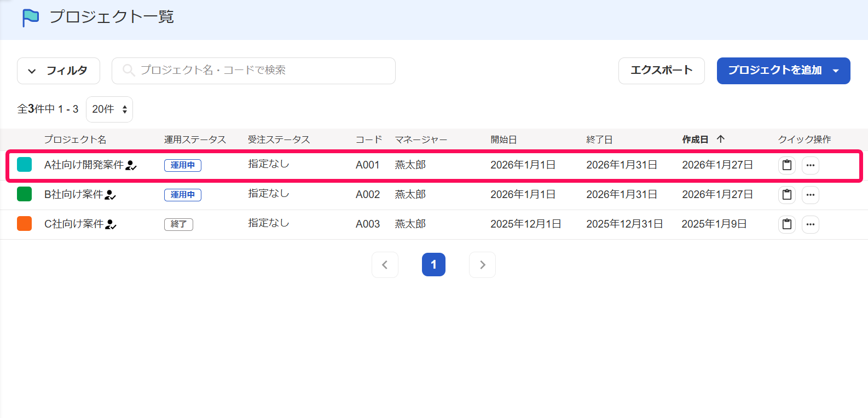
Task: Click 指定なし in the A社向け開発案件 row
Action: click(268, 164)
